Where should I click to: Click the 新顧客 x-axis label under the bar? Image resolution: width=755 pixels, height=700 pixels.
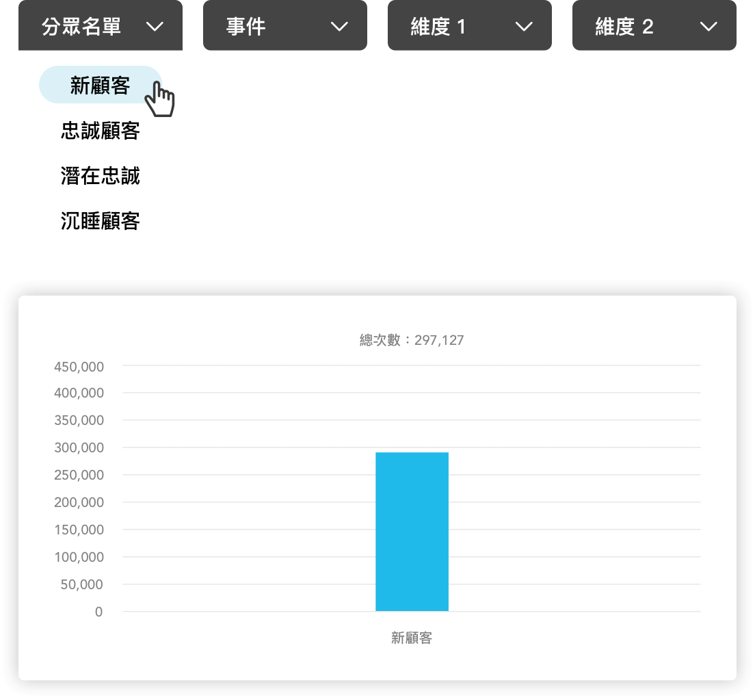pyautogui.click(x=412, y=638)
